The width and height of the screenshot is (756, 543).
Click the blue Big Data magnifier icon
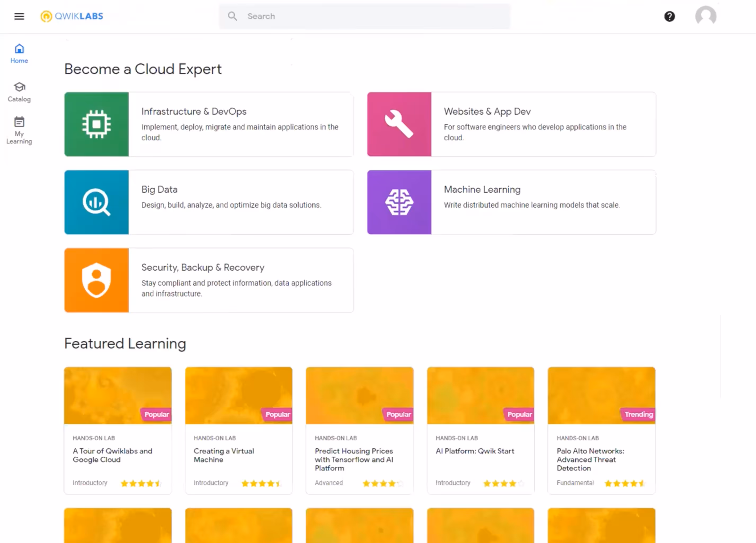tap(96, 202)
